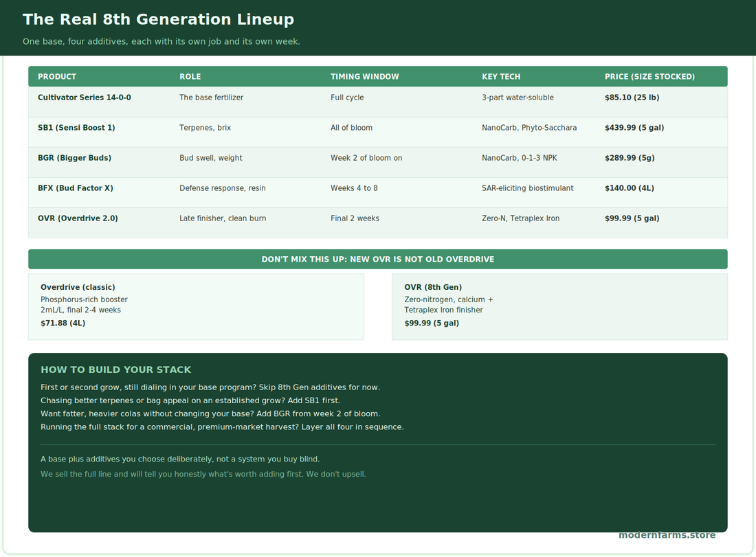
Task: Select the 'Cultivator Series 14-0-0' product cell
Action: (85, 98)
